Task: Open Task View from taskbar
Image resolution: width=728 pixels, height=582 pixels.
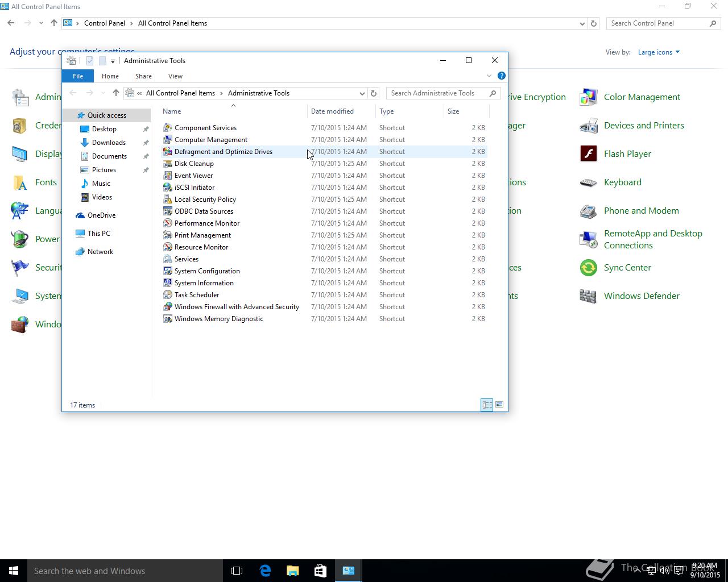Action: pyautogui.click(x=237, y=571)
